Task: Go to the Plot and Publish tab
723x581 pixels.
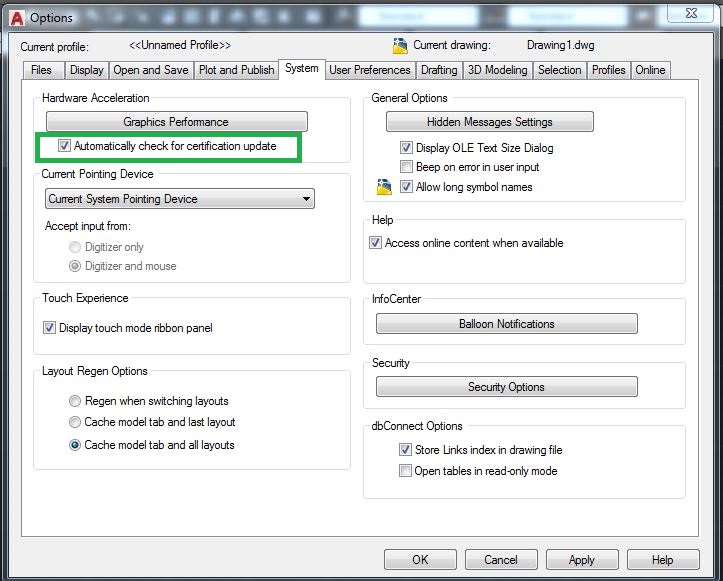Action: pos(236,70)
